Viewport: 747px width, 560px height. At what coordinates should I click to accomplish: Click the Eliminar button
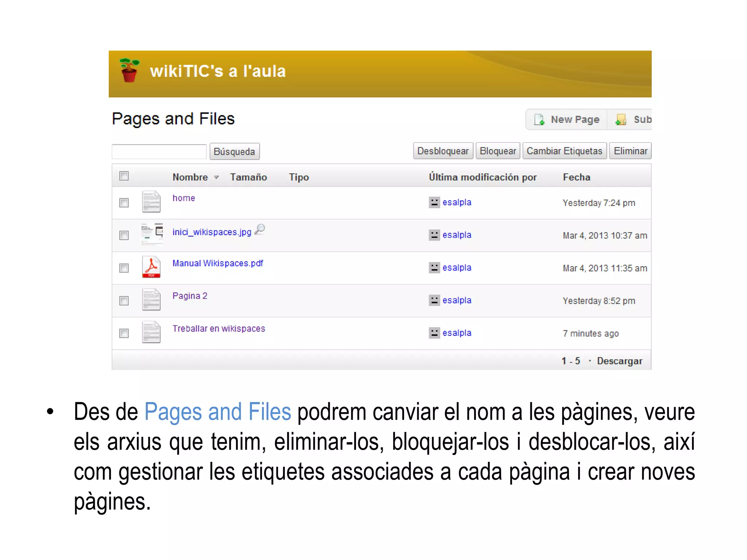(630, 151)
